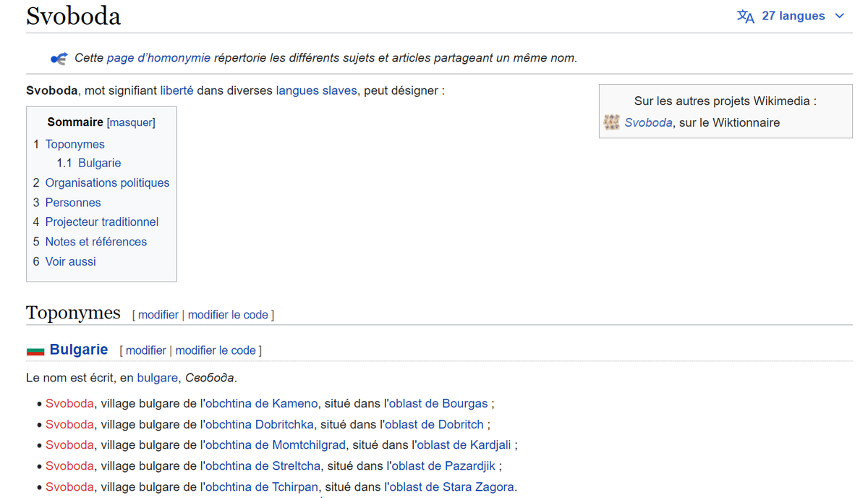
Task: Open oblast de Pazardjik link
Action: [x=443, y=465]
